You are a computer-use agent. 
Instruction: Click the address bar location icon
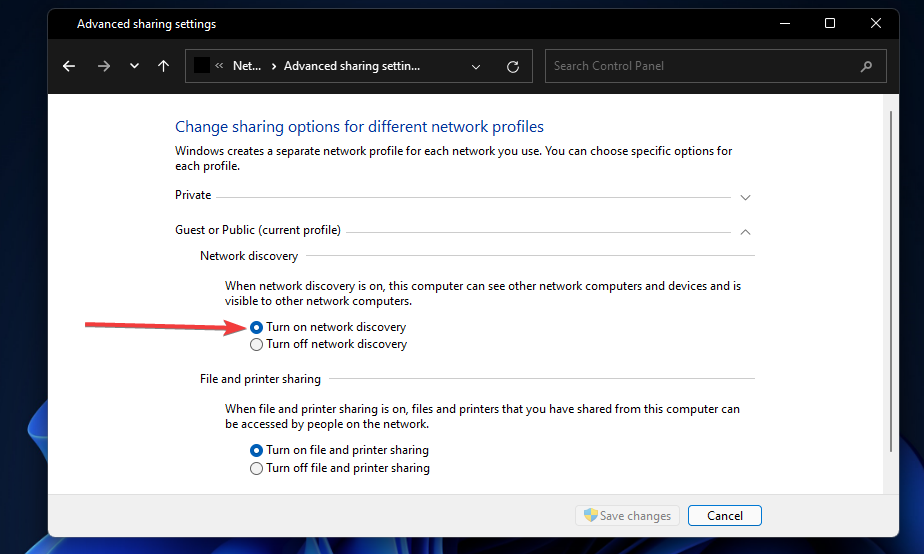pyautogui.click(x=202, y=65)
